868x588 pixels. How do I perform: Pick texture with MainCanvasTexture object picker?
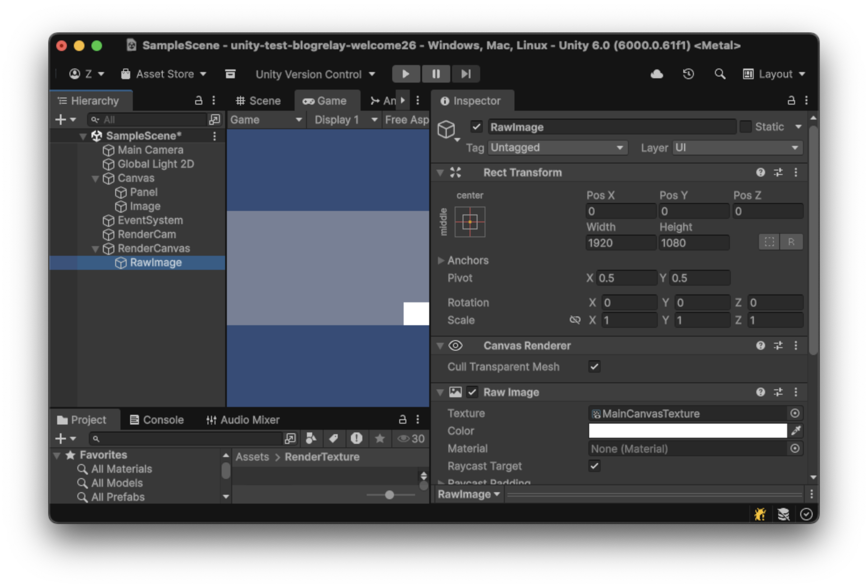click(x=795, y=413)
